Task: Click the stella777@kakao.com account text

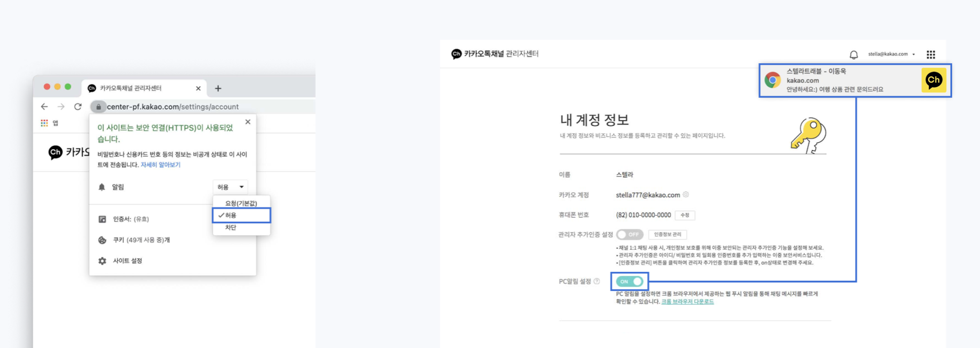Action: click(x=648, y=195)
